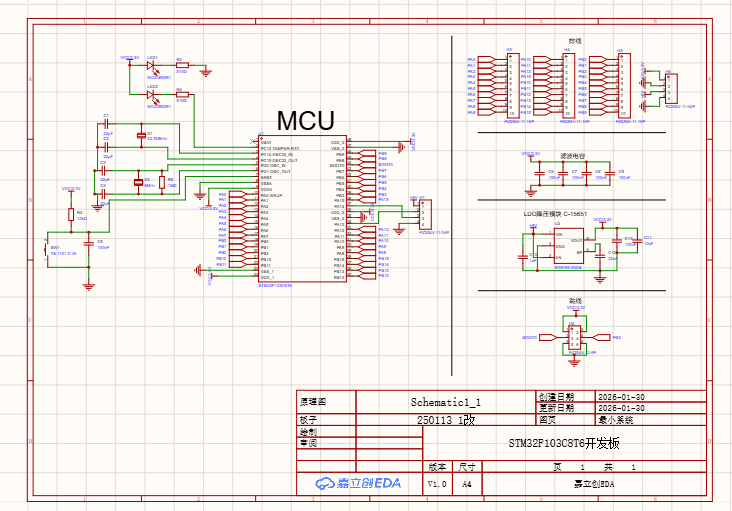Select the LDO降压模块 section heading
732x511 pixels.
click(x=553, y=213)
